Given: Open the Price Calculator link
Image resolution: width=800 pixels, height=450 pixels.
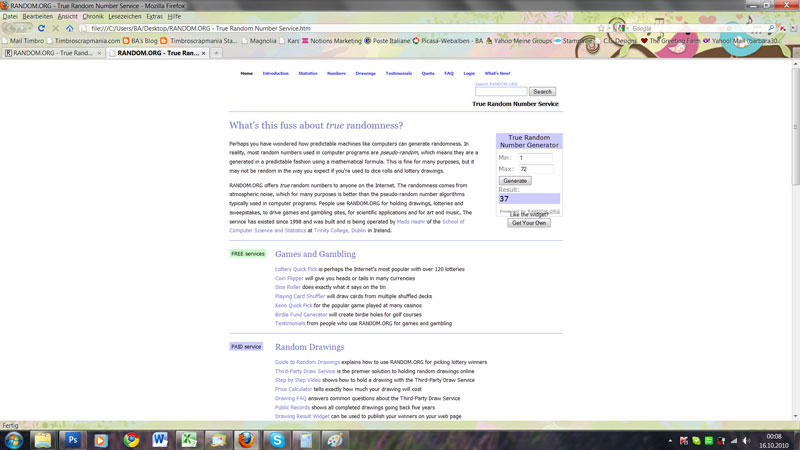Looking at the screenshot, I should (293, 389).
